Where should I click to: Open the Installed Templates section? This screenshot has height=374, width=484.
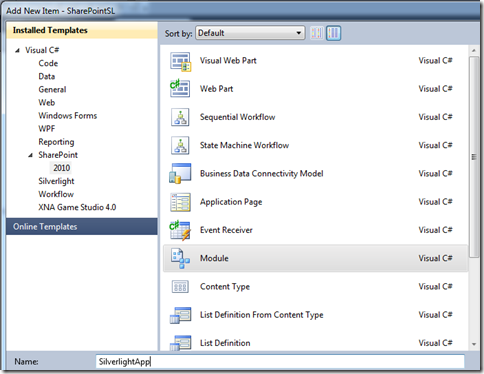(x=82, y=30)
